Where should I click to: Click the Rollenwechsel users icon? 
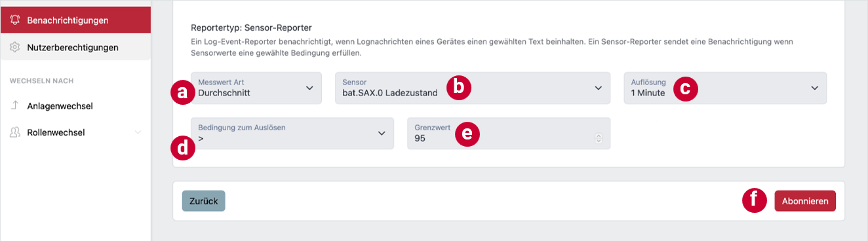(14, 132)
